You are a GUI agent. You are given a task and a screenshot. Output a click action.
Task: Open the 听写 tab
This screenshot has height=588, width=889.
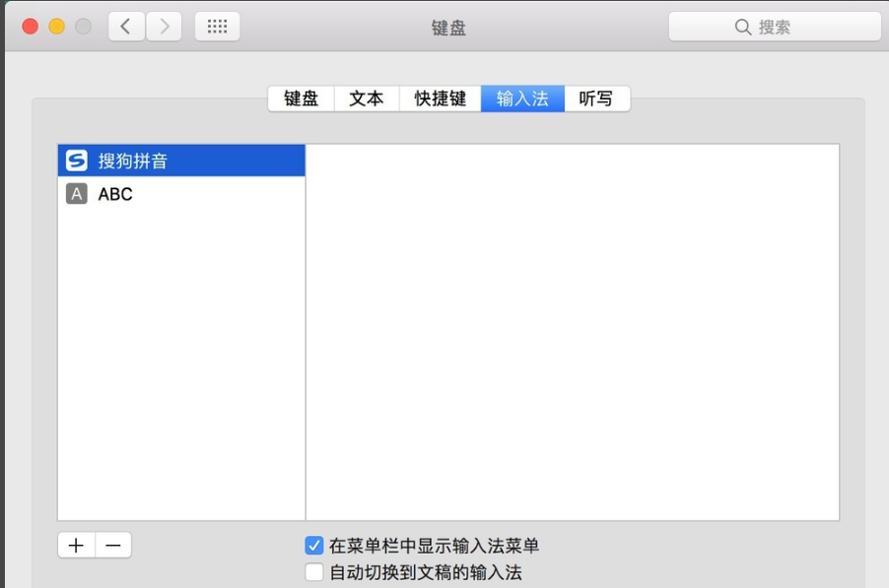[x=595, y=98]
